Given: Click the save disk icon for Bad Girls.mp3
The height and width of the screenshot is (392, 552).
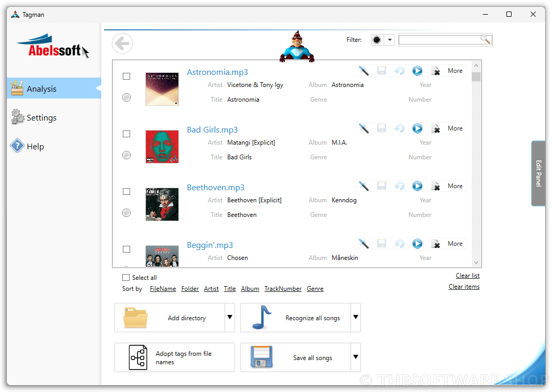Looking at the screenshot, I should click(381, 128).
